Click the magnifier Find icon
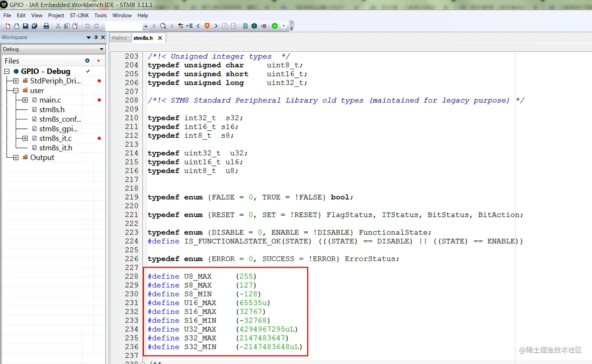 pyautogui.click(x=163, y=26)
